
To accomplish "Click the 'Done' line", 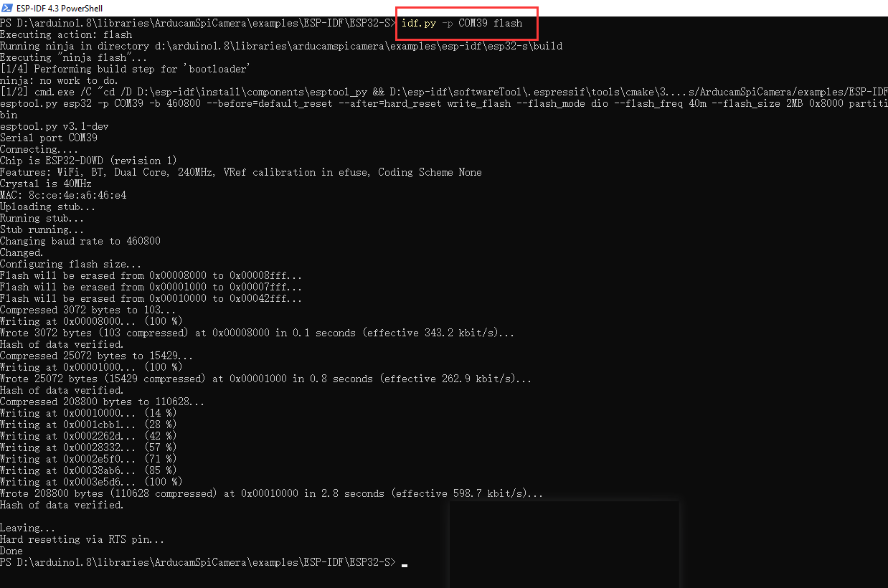I will coord(11,551).
